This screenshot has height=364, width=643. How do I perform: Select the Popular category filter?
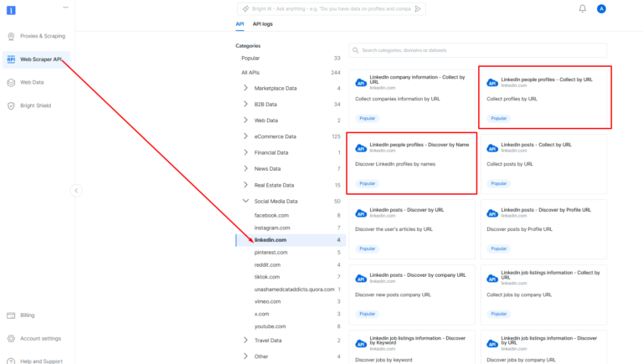[250, 59]
